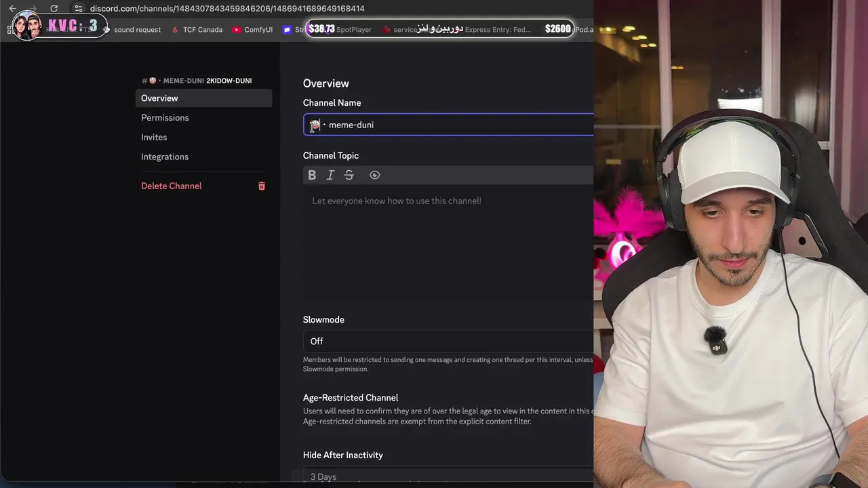Click the 'Channel Topic' label
868x488 pixels.
tap(331, 156)
